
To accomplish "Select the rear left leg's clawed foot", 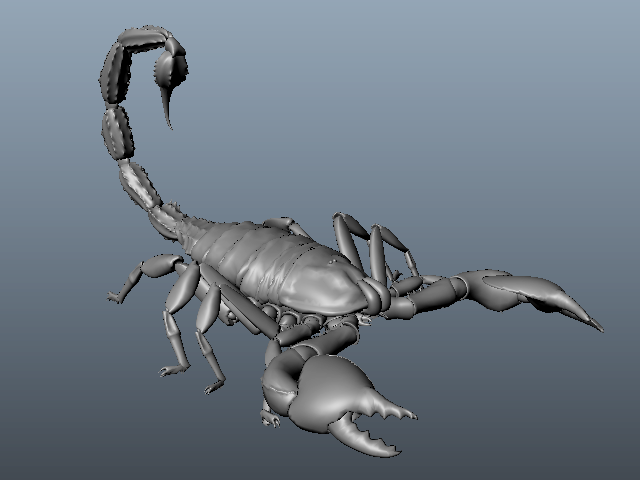I will point(115,297).
